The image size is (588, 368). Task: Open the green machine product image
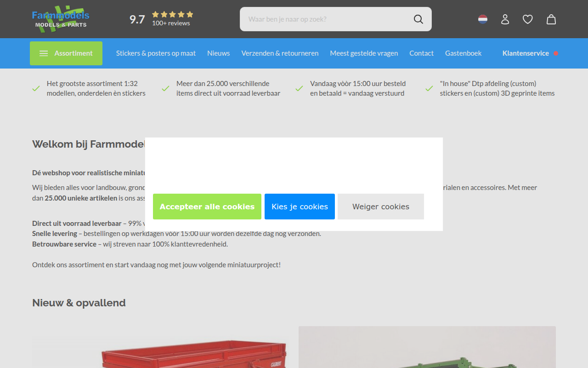[x=427, y=347]
